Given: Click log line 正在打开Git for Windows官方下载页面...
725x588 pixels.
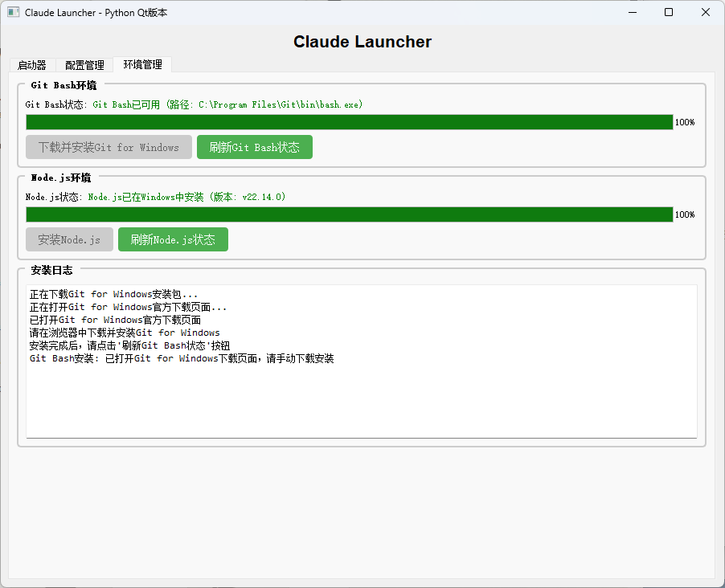Looking at the screenshot, I should point(128,307).
